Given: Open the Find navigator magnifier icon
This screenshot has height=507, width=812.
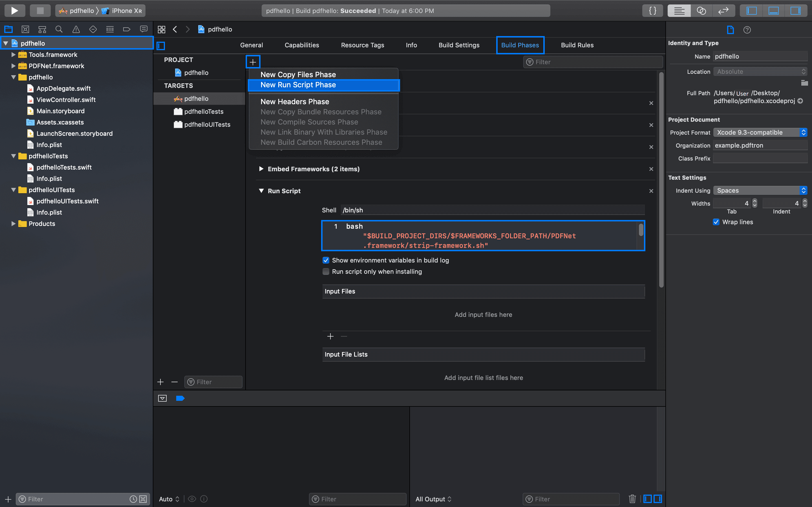Looking at the screenshot, I should [59, 30].
